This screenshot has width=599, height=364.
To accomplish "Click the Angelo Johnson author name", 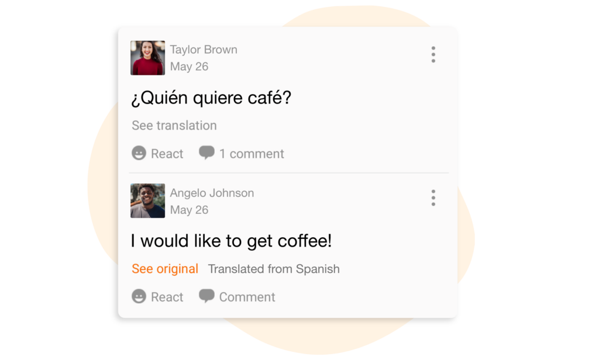I will pyautogui.click(x=212, y=193).
